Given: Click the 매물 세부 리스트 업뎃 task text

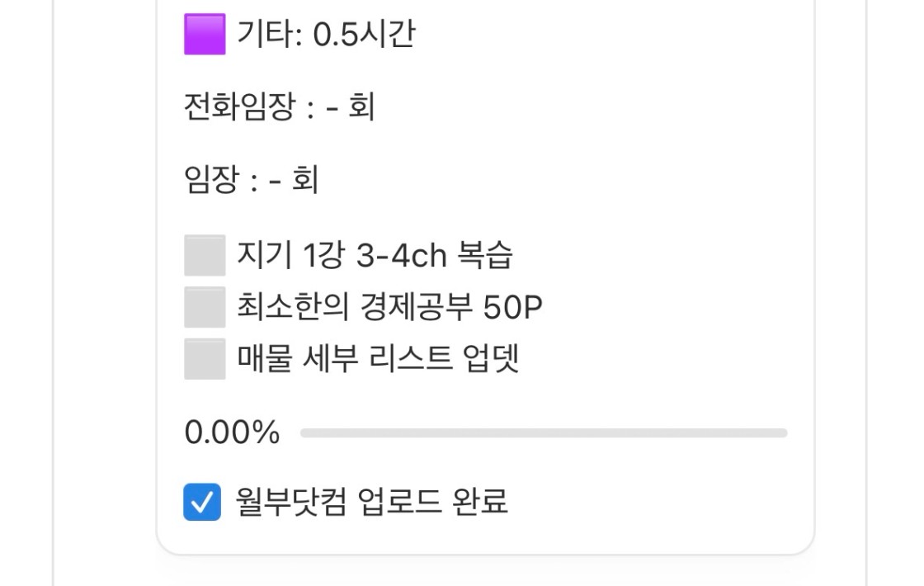Looking at the screenshot, I should click(x=378, y=359).
